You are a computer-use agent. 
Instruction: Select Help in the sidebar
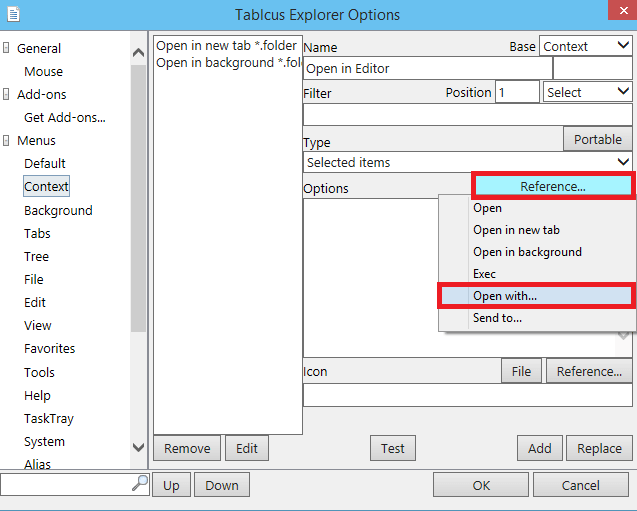point(37,396)
